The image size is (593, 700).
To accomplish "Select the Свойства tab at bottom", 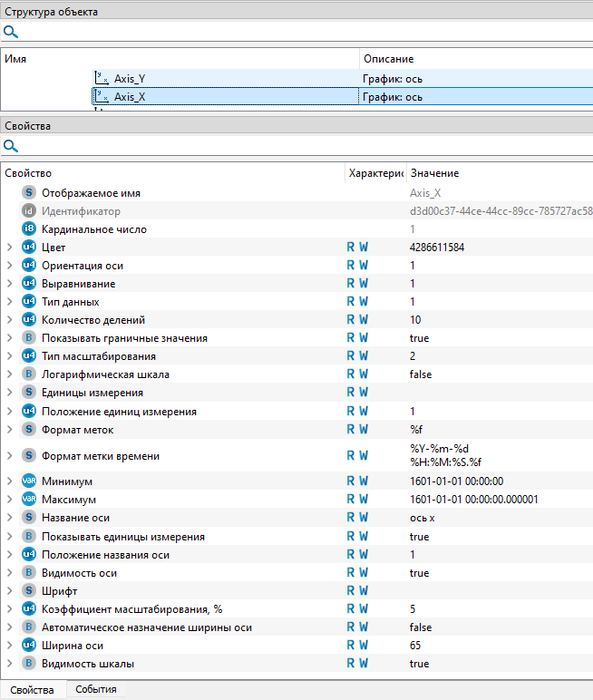I will 32,690.
